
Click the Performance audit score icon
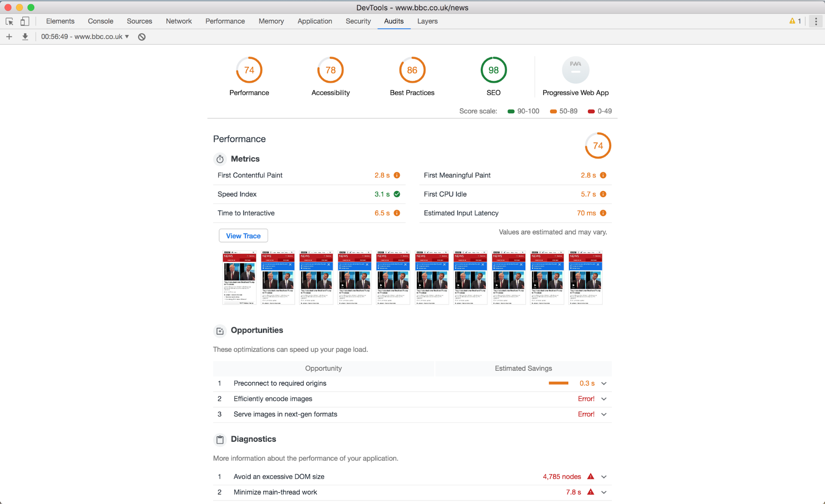249,70
